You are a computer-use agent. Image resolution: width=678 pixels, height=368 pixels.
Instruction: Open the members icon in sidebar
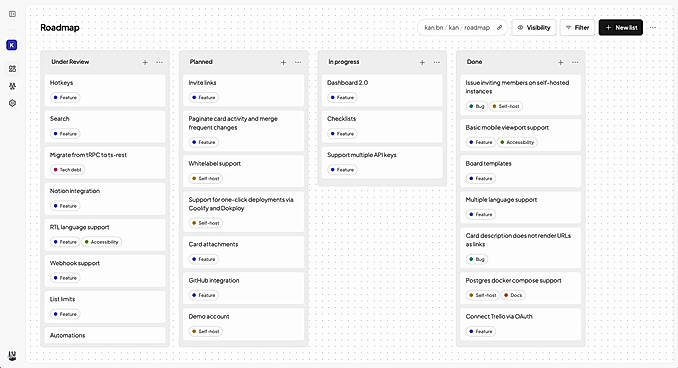coord(13,86)
